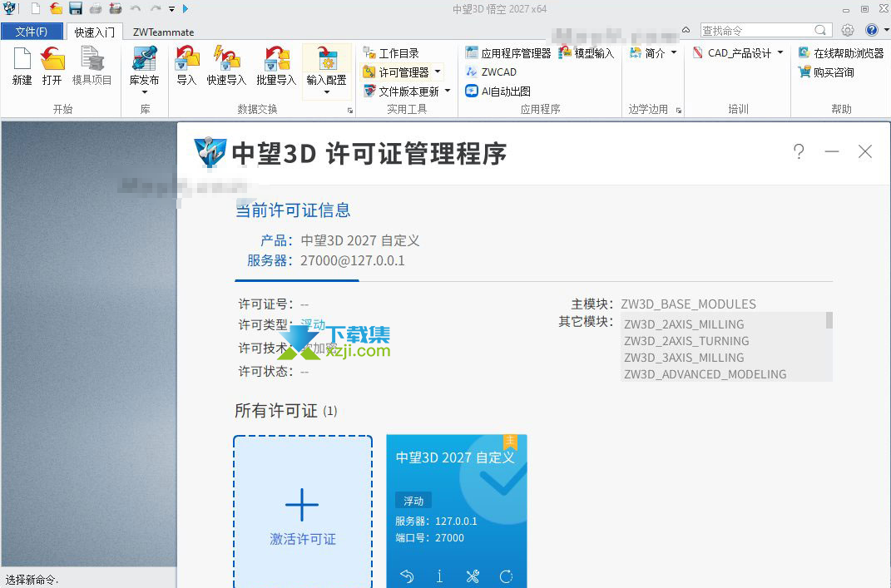Expand the 文件版本更新 dropdown arrow
The image size is (891, 588).
tap(448, 91)
